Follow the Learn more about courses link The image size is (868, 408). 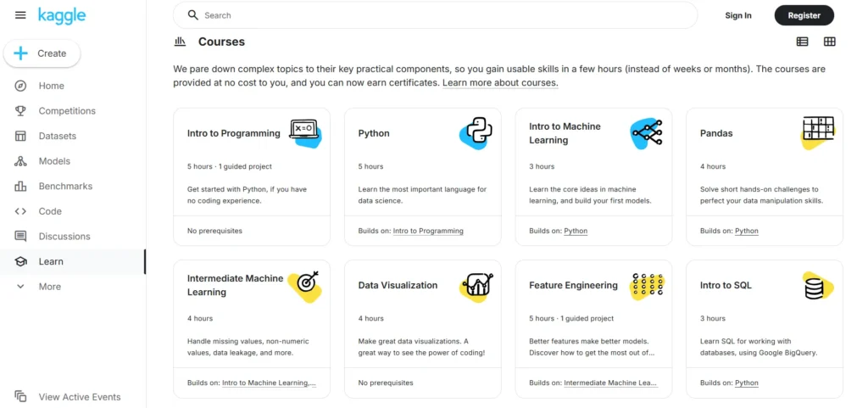click(500, 83)
